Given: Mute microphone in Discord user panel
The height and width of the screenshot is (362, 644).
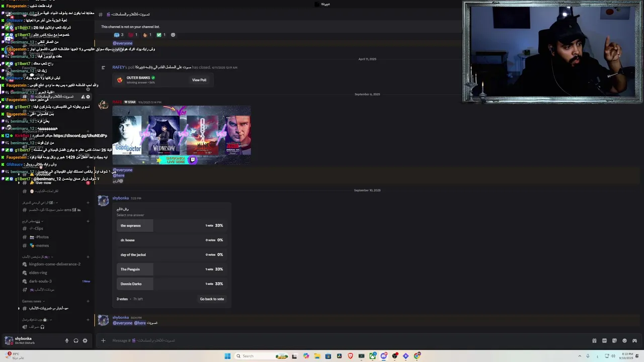Looking at the screenshot, I should [x=66, y=340].
